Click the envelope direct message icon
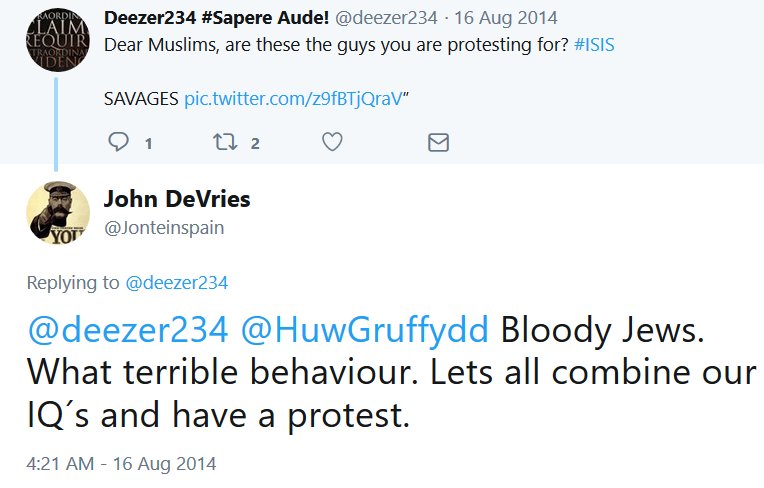The image size is (764, 488). point(438,143)
